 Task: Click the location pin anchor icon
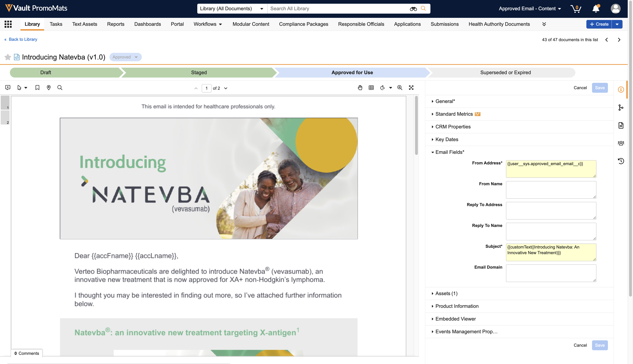click(49, 87)
